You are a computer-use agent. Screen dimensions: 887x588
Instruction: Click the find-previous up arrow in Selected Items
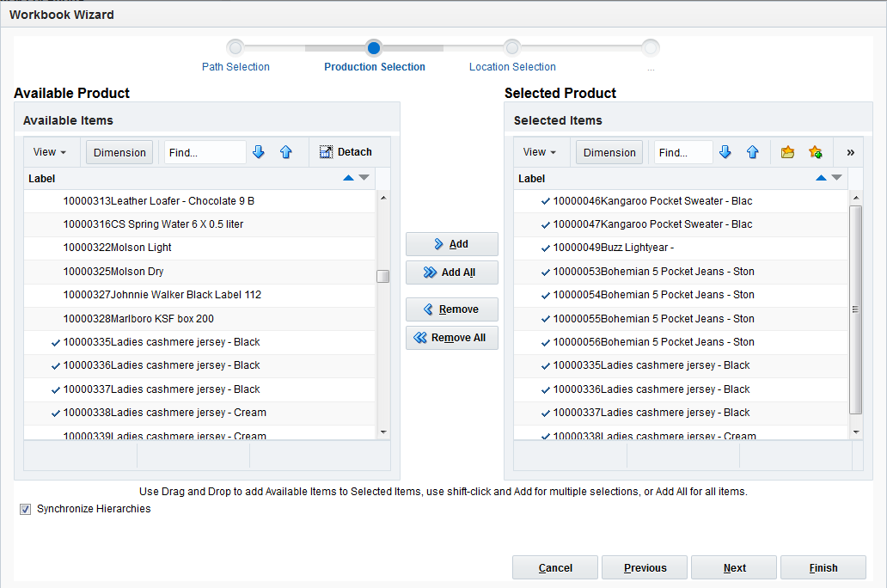pyautogui.click(x=753, y=152)
